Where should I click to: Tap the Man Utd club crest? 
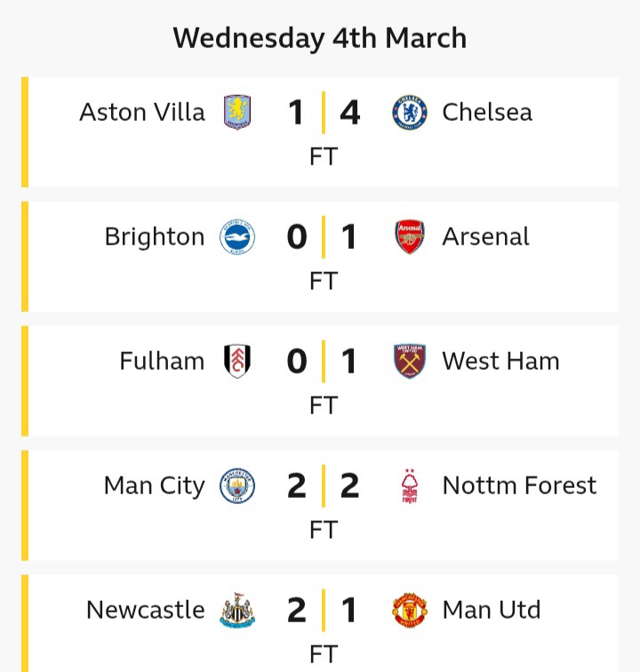(x=410, y=611)
